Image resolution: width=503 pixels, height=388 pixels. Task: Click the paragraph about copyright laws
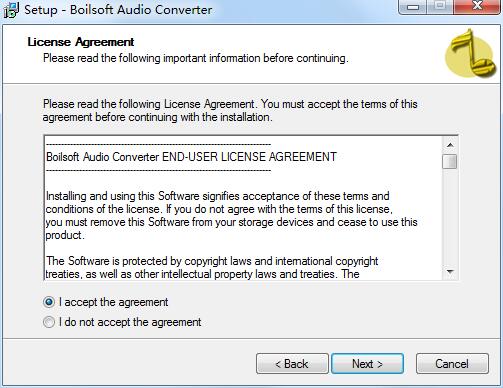click(212, 267)
